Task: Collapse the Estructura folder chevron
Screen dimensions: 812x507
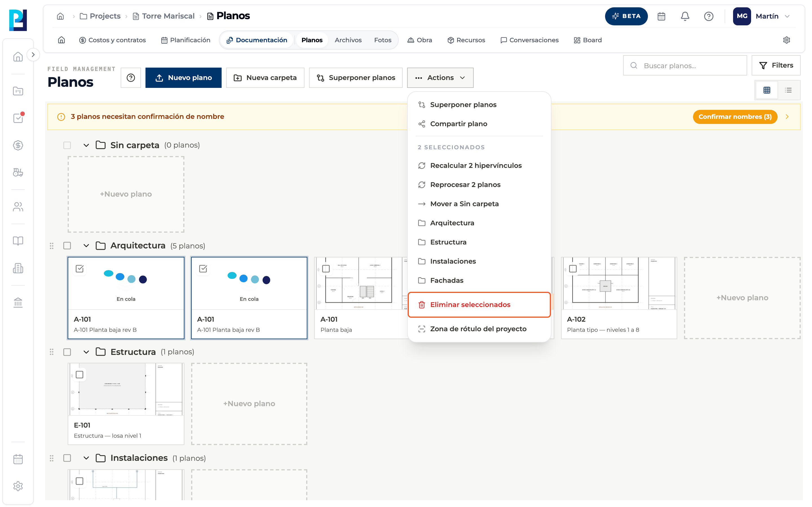Action: (x=86, y=352)
